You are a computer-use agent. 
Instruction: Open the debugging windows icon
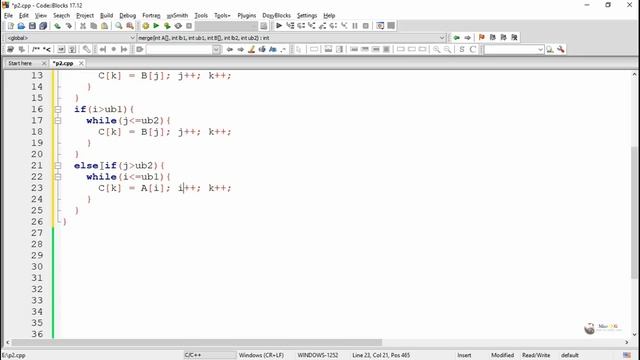(380, 26)
